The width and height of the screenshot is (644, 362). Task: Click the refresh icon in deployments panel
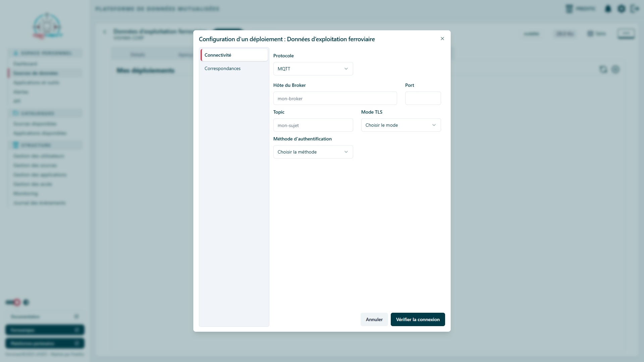pyautogui.click(x=603, y=69)
